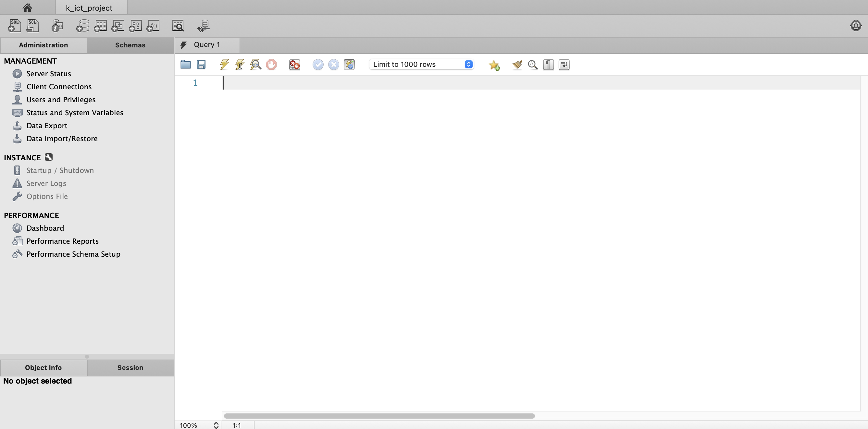
Task: Toggle auto-commit mode button
Action: click(349, 64)
